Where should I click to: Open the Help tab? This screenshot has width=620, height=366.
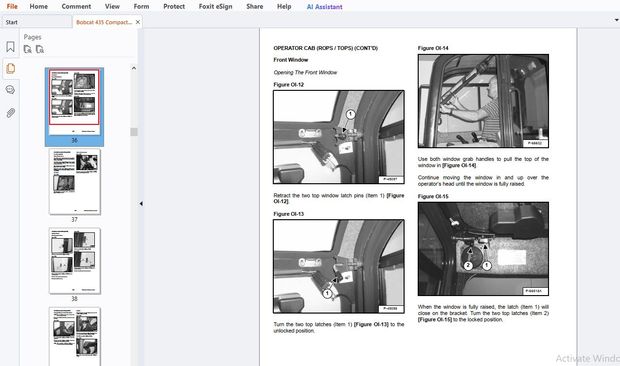pos(284,6)
